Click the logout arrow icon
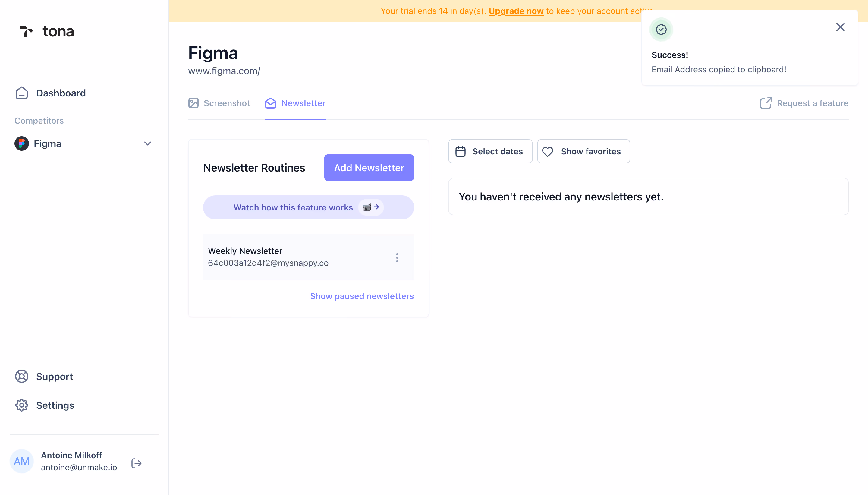 click(x=136, y=463)
